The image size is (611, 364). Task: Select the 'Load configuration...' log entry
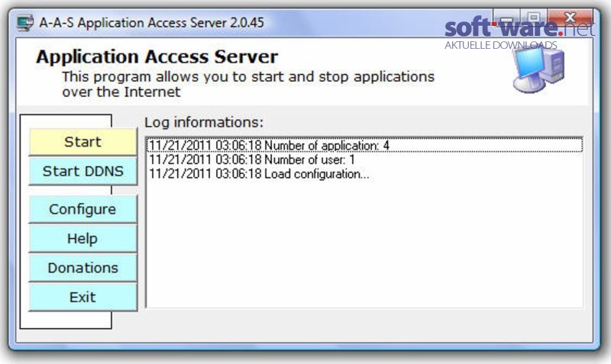coord(364,174)
